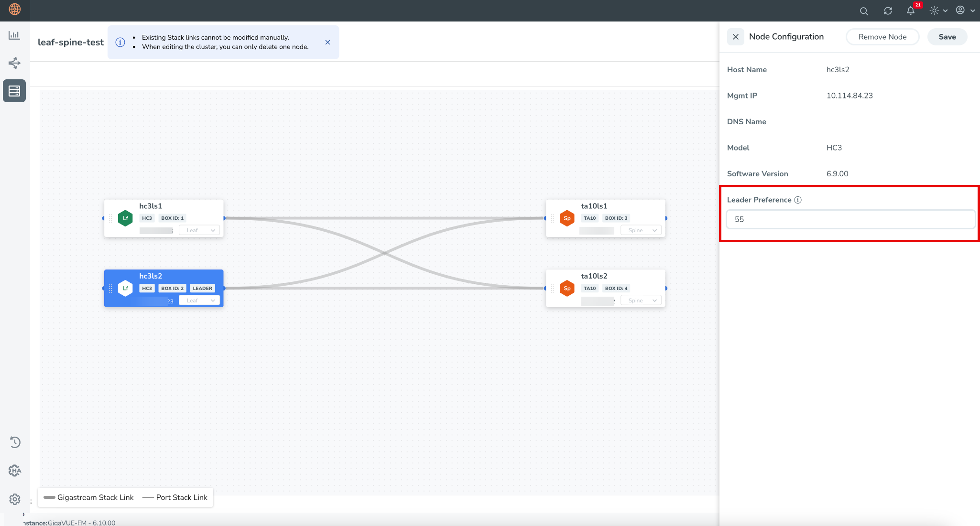Select the physical nodes server icon
This screenshot has height=526, width=980.
[14, 91]
